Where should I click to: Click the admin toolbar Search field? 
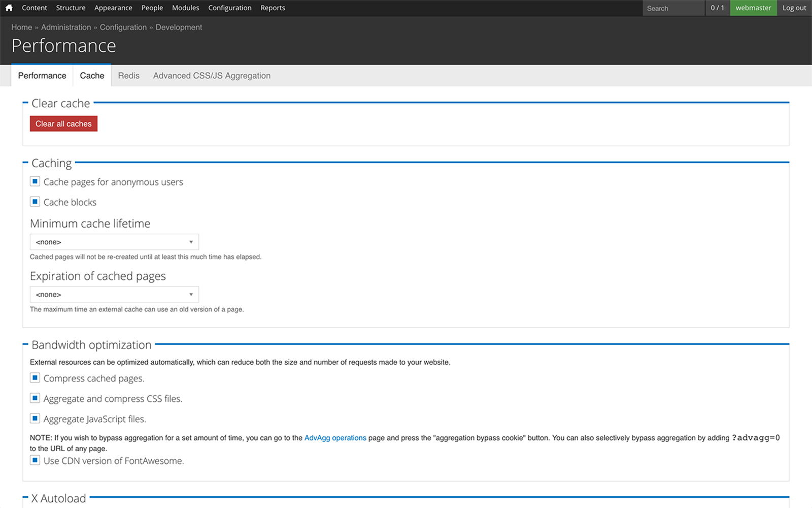[673, 8]
